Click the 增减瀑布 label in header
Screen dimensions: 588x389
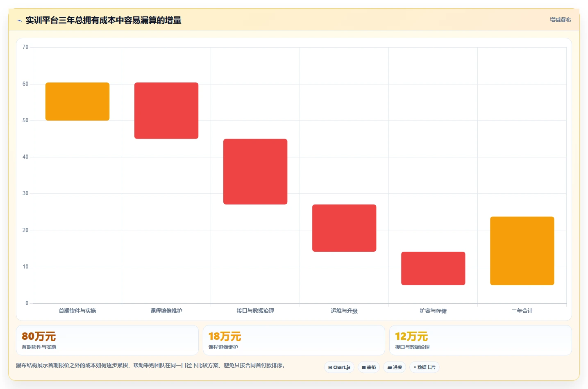pyautogui.click(x=560, y=20)
